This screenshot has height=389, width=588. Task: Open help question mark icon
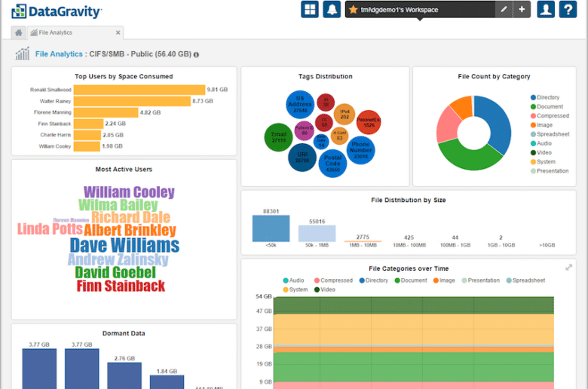point(568,9)
